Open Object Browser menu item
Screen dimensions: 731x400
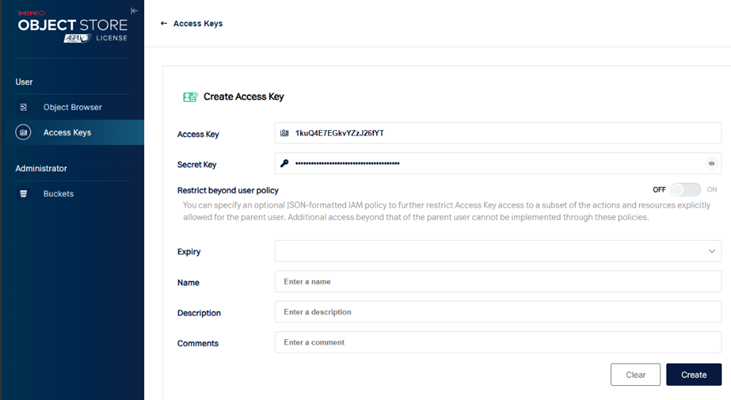(x=72, y=107)
